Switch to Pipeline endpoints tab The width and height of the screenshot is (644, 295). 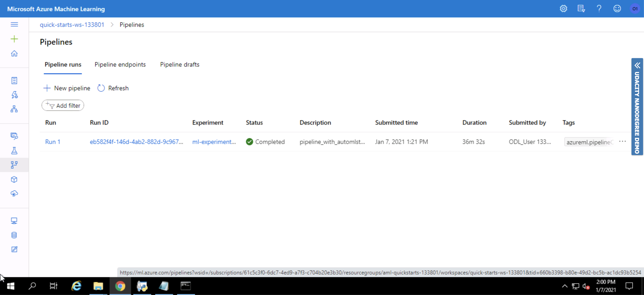pos(120,64)
